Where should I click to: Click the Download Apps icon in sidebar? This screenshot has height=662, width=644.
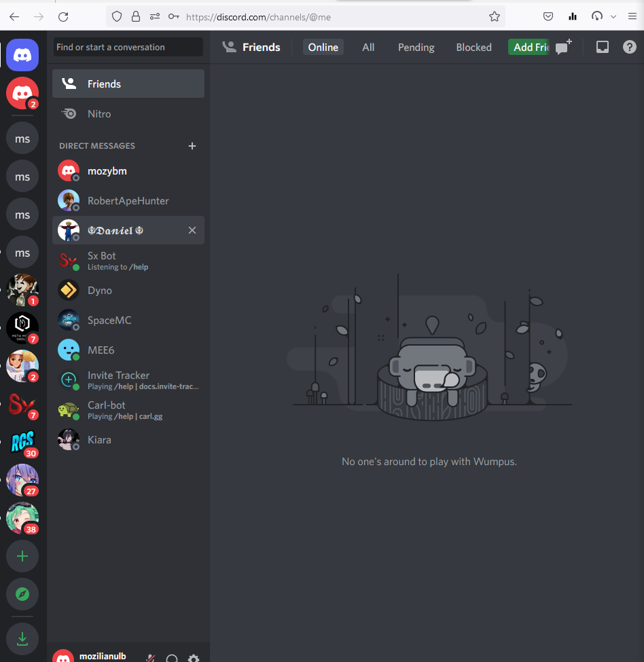click(22, 639)
